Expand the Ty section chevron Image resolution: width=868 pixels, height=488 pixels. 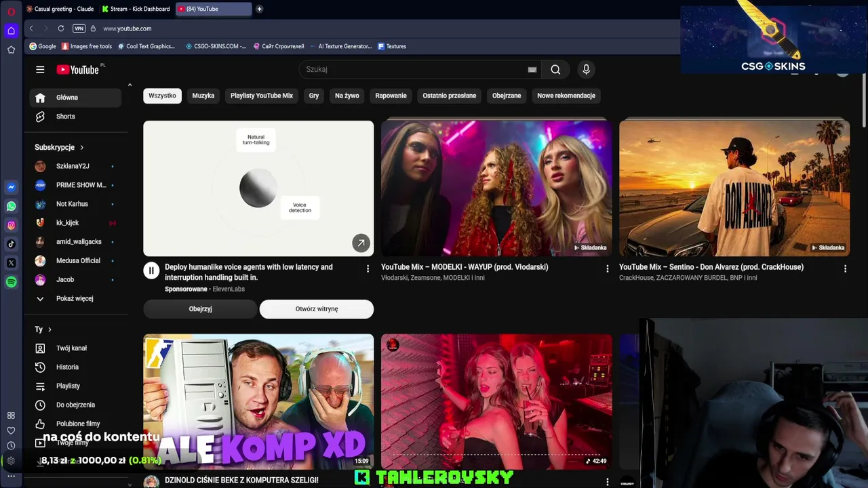[x=50, y=329]
